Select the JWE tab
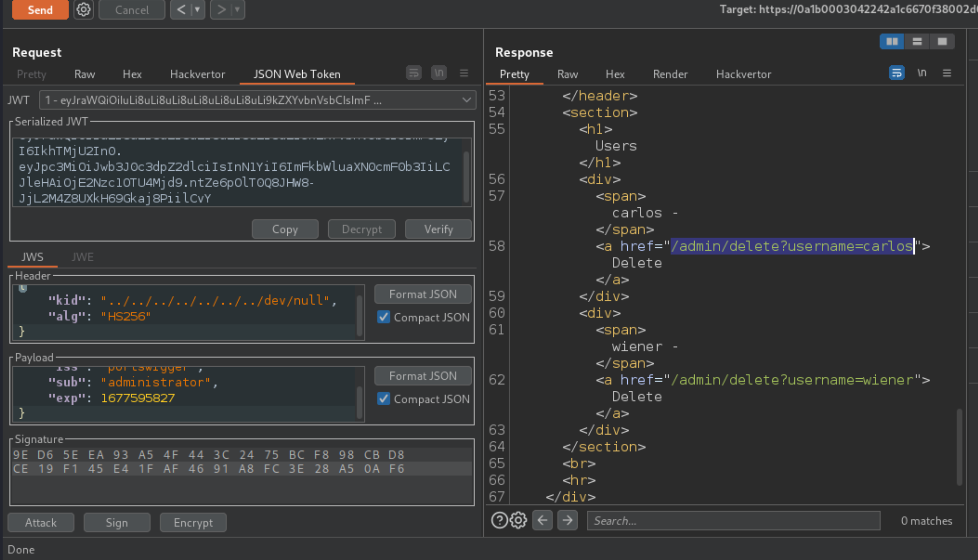978x560 pixels. pos(83,257)
